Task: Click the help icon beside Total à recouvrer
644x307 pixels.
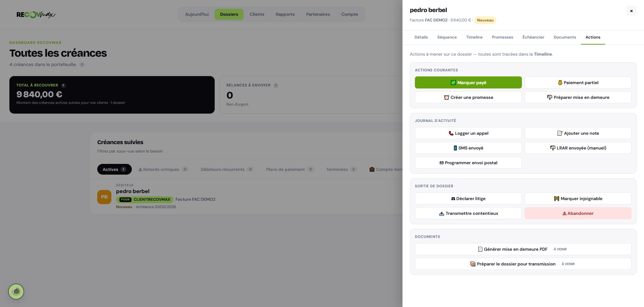Action: coord(63,85)
